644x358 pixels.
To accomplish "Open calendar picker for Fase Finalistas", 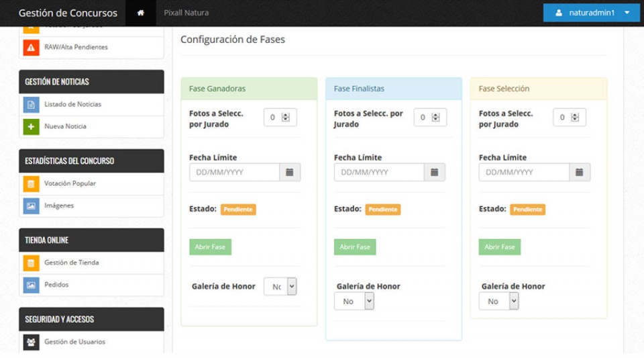I will pos(435,172).
